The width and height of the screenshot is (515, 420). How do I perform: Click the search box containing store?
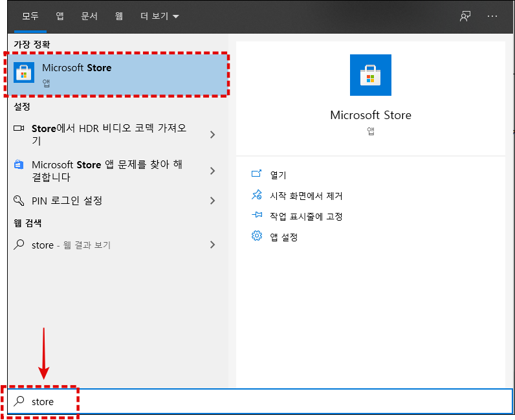point(260,401)
